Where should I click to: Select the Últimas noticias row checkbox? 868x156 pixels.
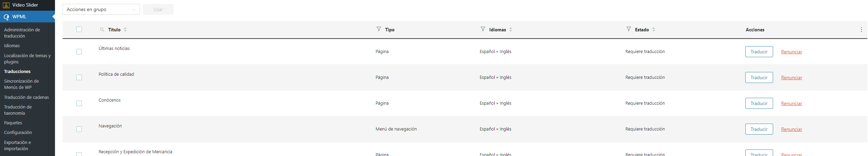(79, 52)
